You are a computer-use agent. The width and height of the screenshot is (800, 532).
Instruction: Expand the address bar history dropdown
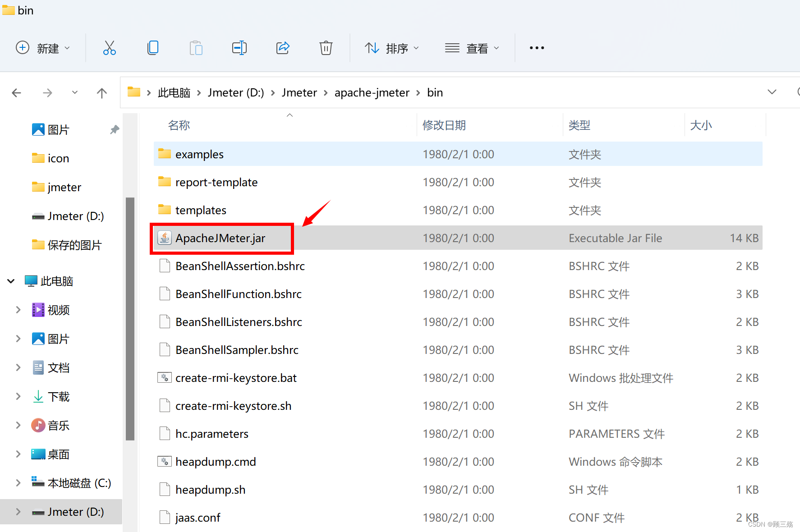(772, 92)
